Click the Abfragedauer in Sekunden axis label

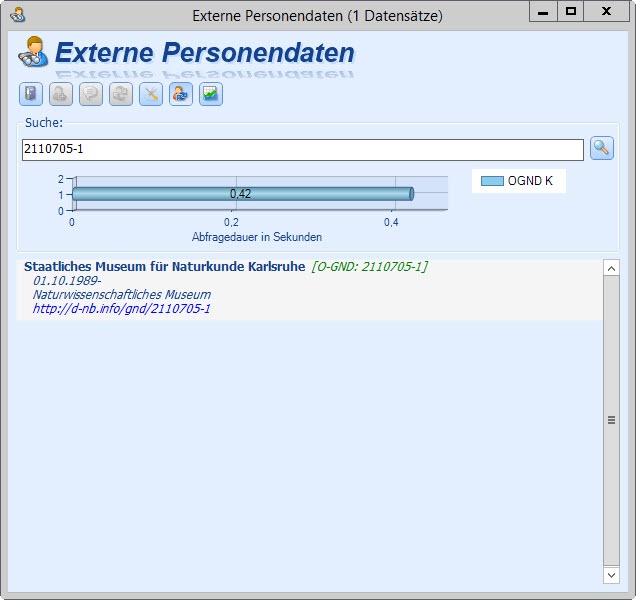(257, 237)
